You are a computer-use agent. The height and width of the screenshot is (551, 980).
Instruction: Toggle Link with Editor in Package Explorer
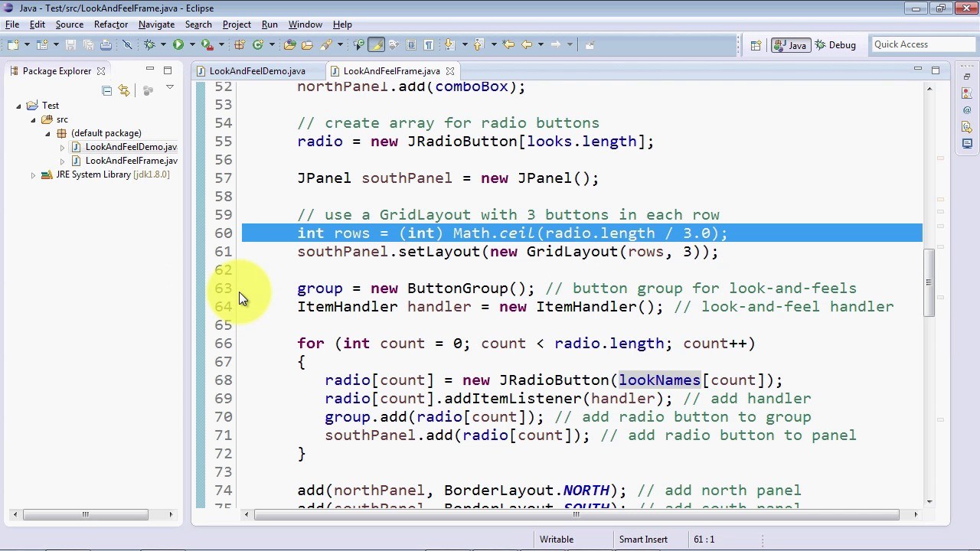(124, 90)
